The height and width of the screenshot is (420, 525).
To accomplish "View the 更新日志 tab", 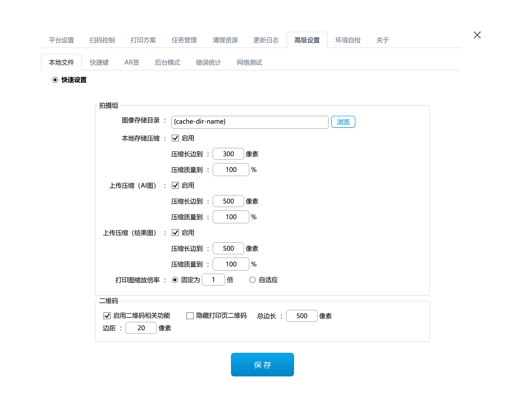I will (266, 40).
